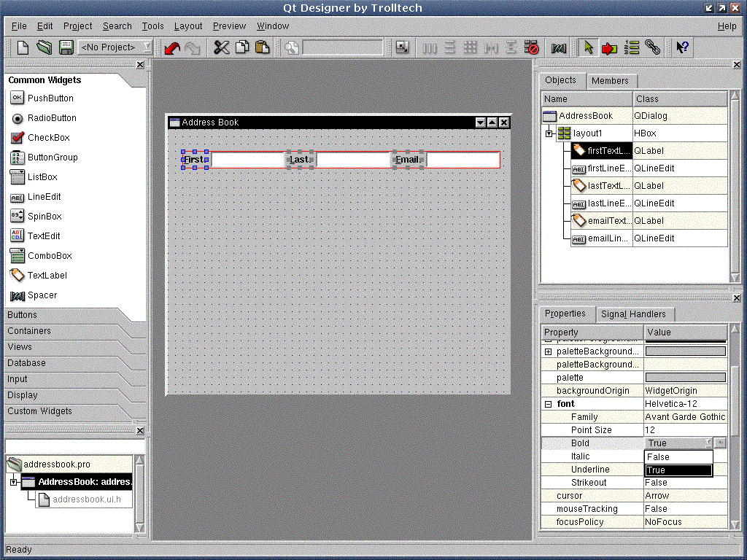Image resolution: width=747 pixels, height=560 pixels.
Task: Click the What's This help icon
Action: pyautogui.click(x=682, y=47)
